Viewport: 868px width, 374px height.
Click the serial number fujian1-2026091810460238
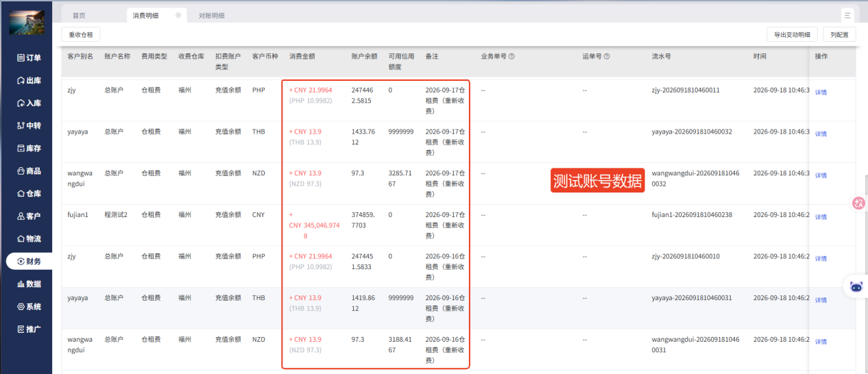pos(692,214)
